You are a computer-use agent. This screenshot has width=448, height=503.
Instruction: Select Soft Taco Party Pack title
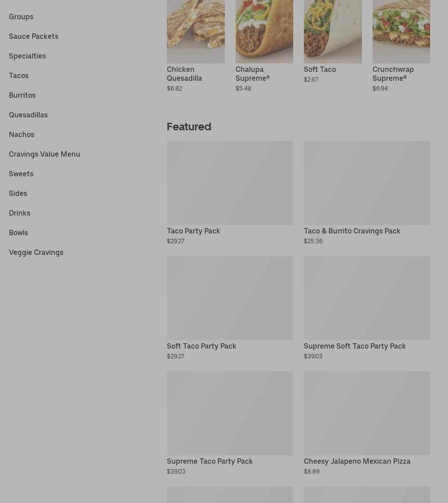click(x=201, y=346)
